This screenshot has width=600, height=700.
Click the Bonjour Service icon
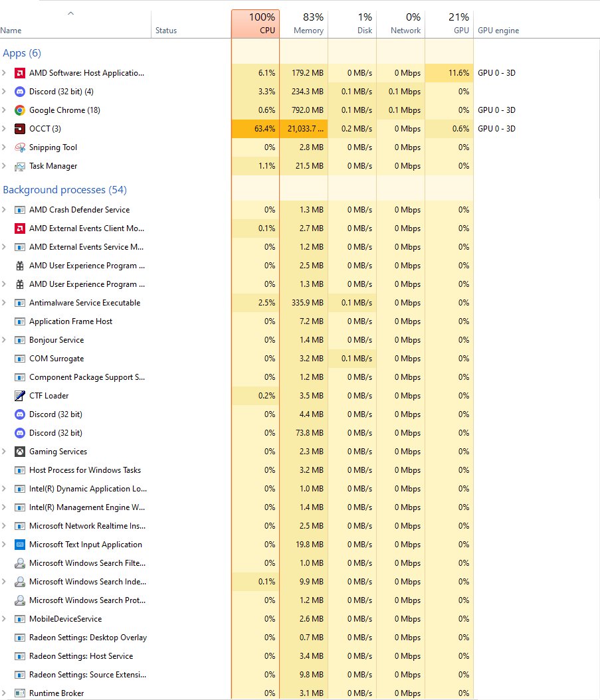pyautogui.click(x=20, y=340)
